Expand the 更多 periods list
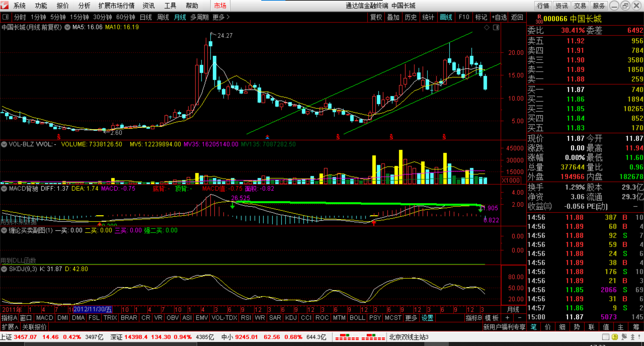 point(221,17)
